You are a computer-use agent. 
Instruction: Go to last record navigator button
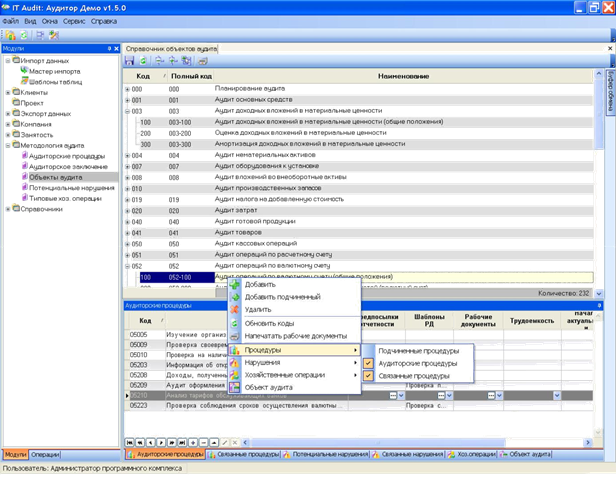pos(182,442)
